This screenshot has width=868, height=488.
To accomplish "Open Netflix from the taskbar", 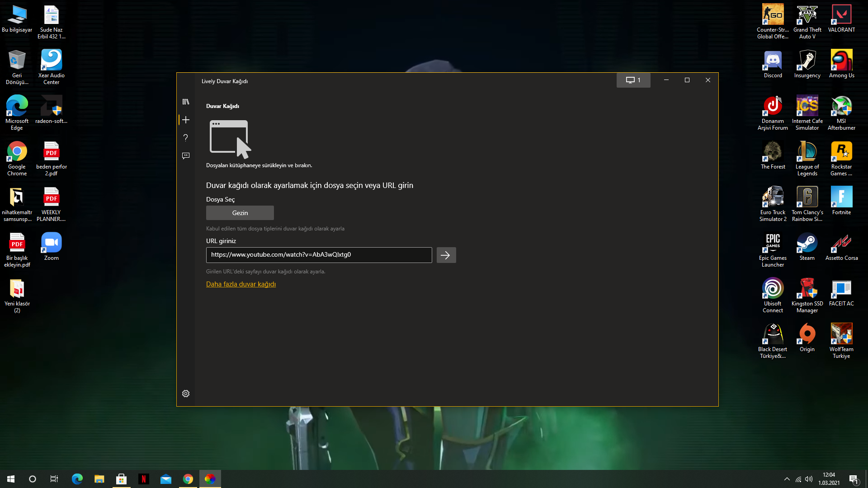I will [144, 479].
